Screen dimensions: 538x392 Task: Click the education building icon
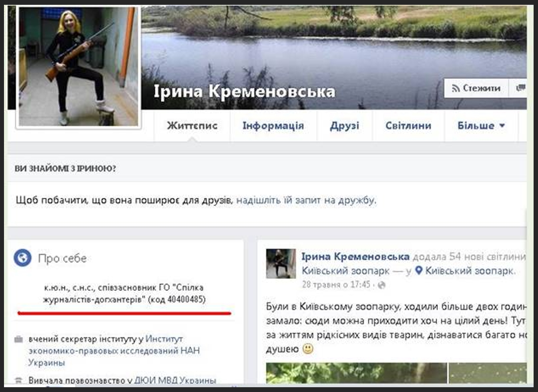(18, 380)
